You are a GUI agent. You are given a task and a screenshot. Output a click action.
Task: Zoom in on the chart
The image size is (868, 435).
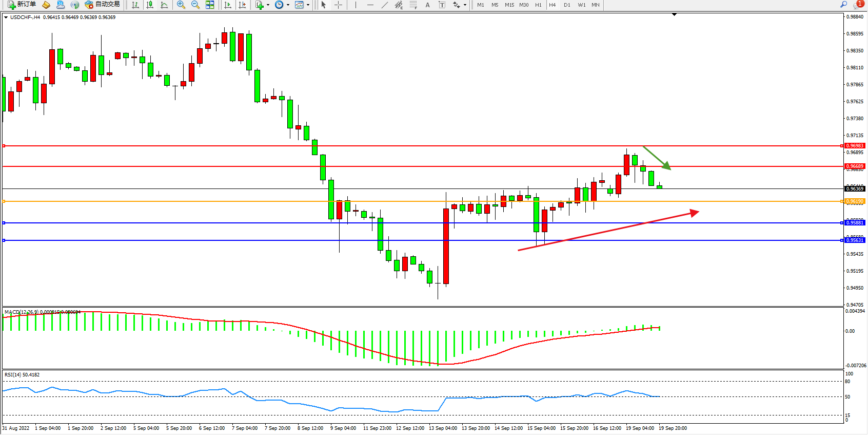(x=181, y=5)
